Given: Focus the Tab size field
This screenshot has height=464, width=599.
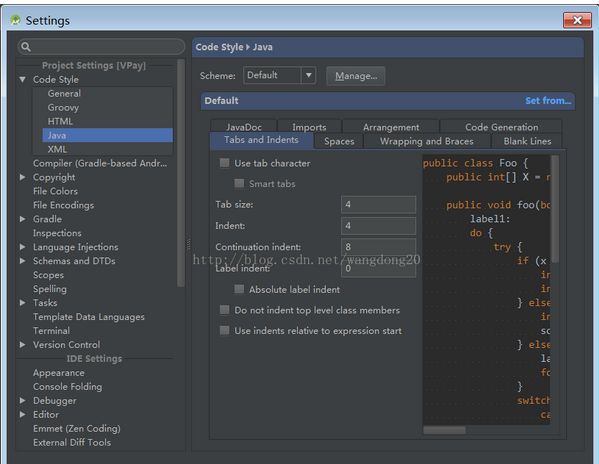Looking at the screenshot, I should click(x=378, y=204).
